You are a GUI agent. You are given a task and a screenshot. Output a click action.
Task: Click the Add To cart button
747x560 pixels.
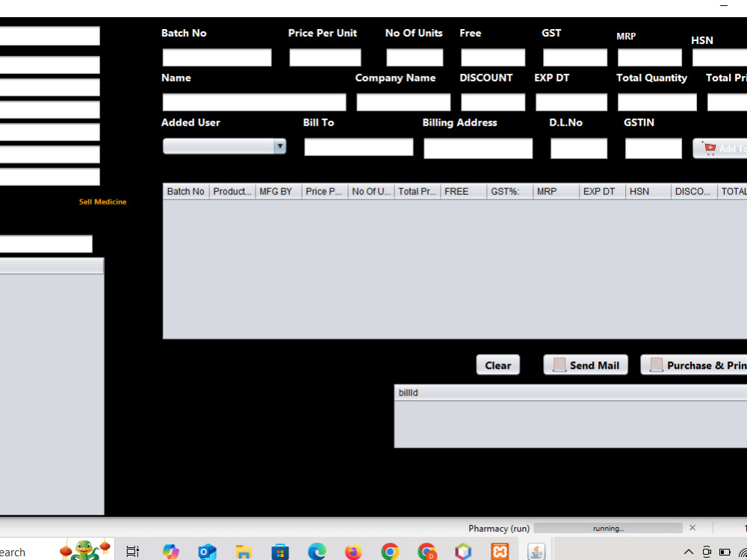tap(720, 149)
